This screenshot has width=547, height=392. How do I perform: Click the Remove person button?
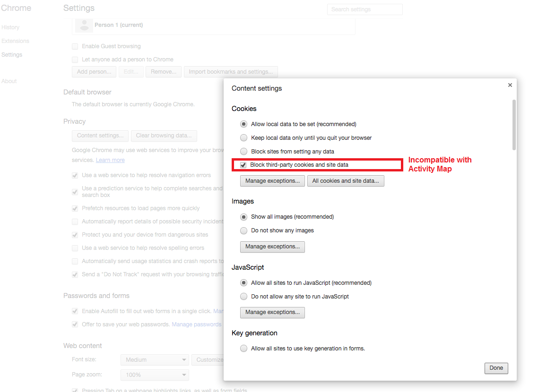[x=164, y=72]
